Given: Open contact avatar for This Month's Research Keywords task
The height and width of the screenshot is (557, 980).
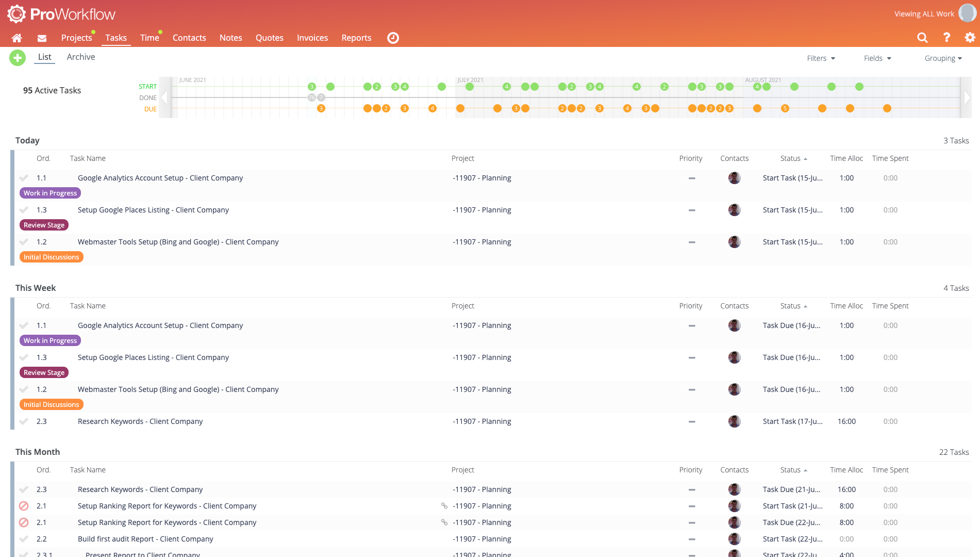Looking at the screenshot, I should 735,489.
